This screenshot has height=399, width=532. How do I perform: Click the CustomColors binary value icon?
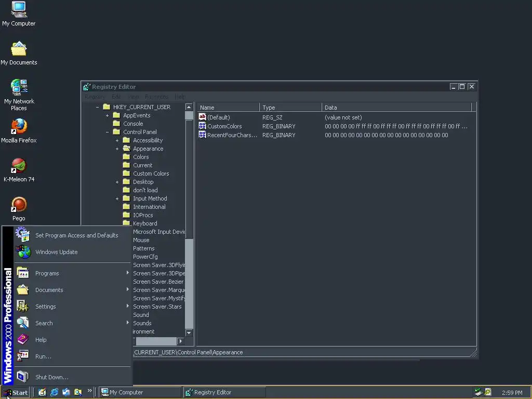pyautogui.click(x=202, y=126)
